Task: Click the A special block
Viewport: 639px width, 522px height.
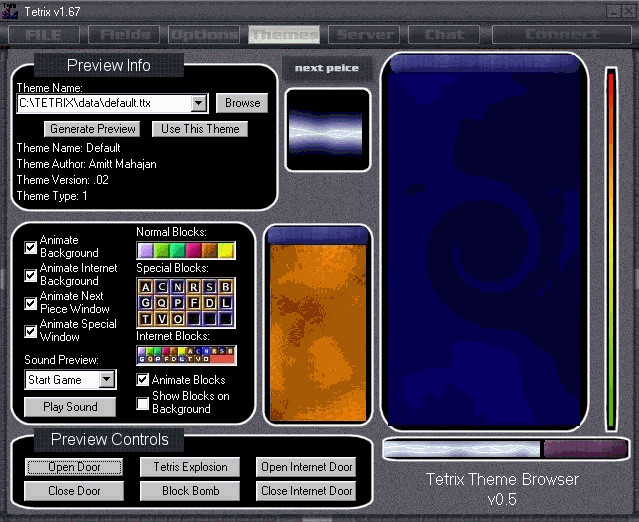Action: point(145,287)
